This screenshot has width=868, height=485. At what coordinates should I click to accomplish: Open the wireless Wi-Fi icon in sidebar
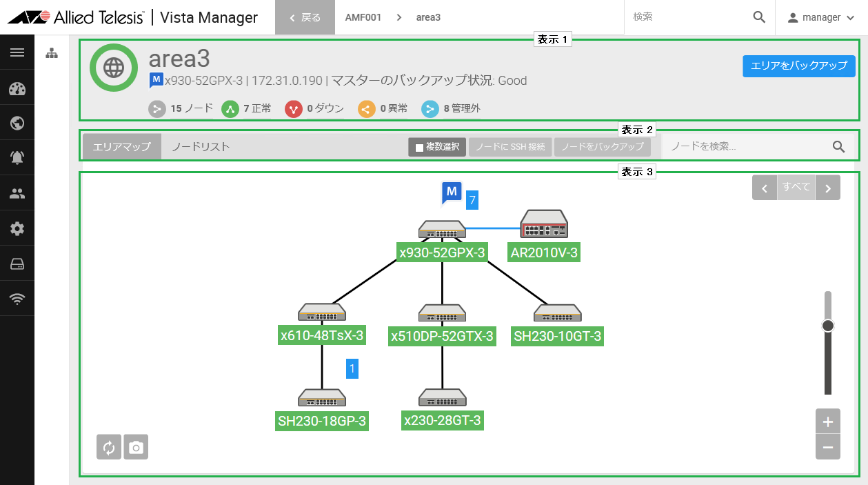17,299
